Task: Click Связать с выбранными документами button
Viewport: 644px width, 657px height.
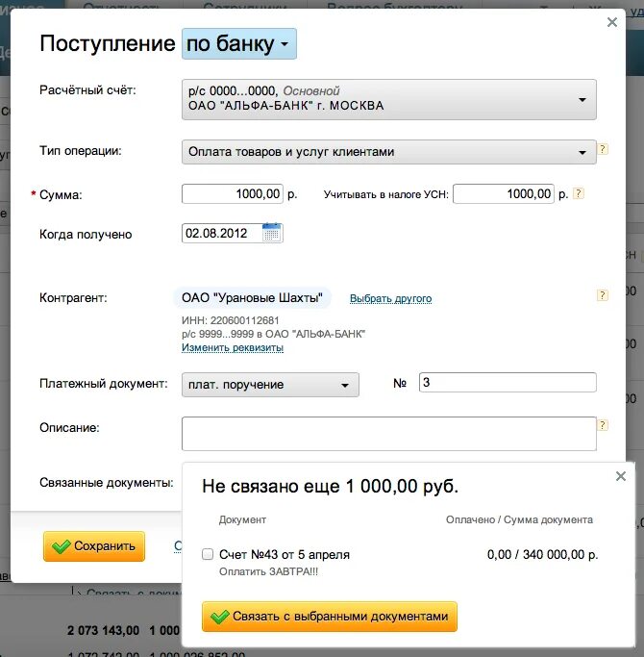Action: pos(330,617)
